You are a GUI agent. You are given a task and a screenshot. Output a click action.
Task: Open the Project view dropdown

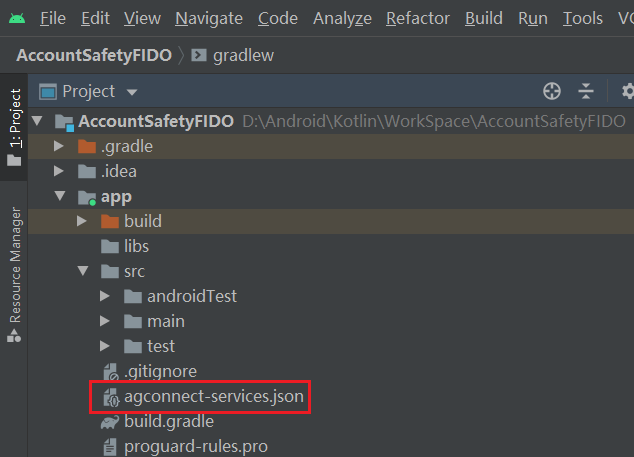(132, 92)
